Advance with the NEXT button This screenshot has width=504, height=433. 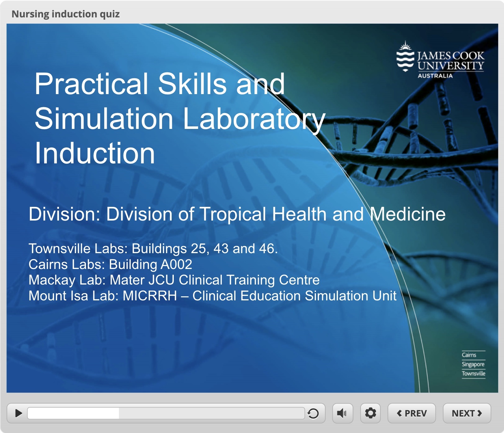pos(467,413)
